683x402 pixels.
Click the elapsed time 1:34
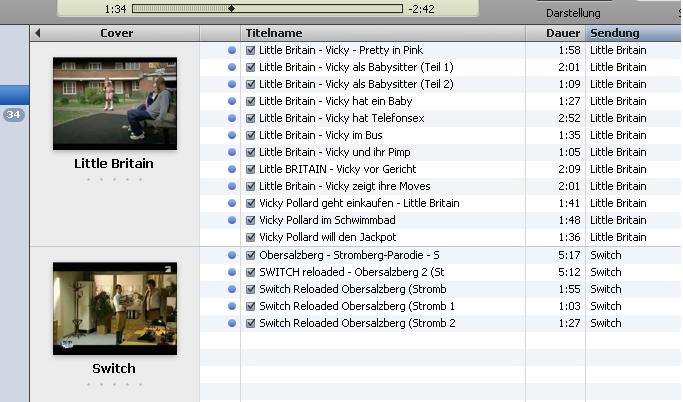click(115, 9)
